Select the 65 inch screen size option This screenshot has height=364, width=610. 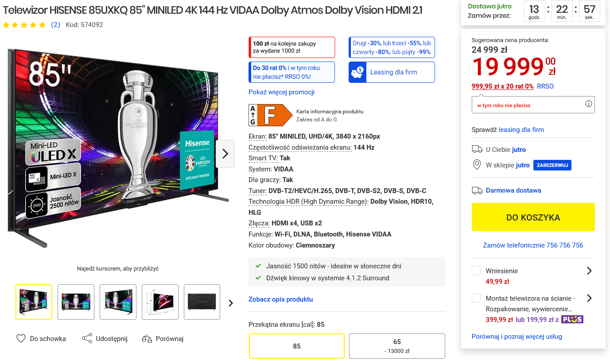pos(397,346)
